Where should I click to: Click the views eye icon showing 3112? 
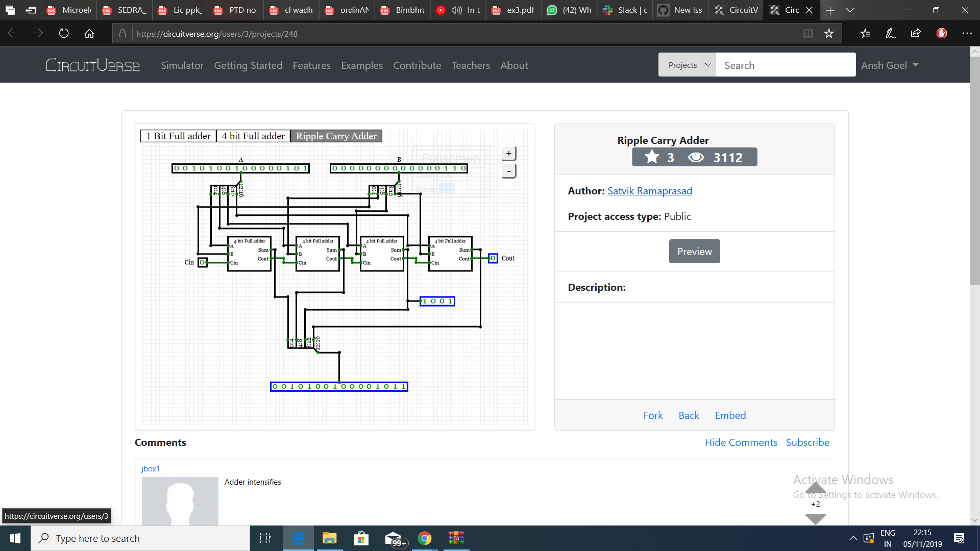tap(695, 157)
